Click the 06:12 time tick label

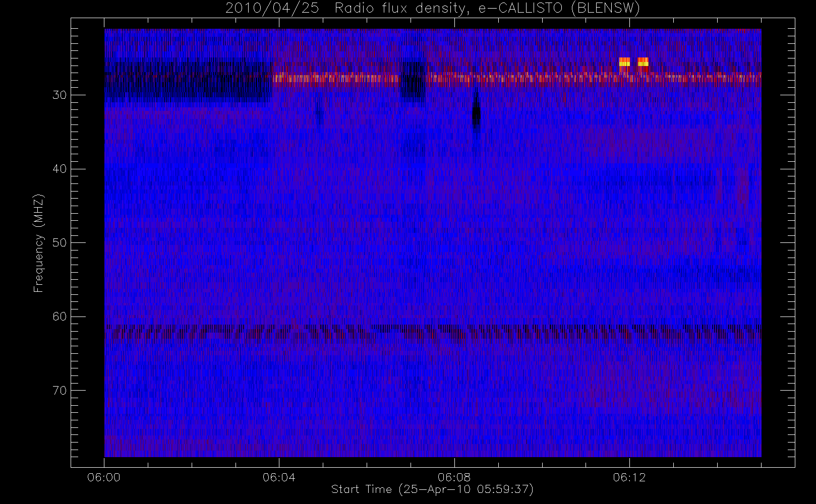pyautogui.click(x=629, y=477)
